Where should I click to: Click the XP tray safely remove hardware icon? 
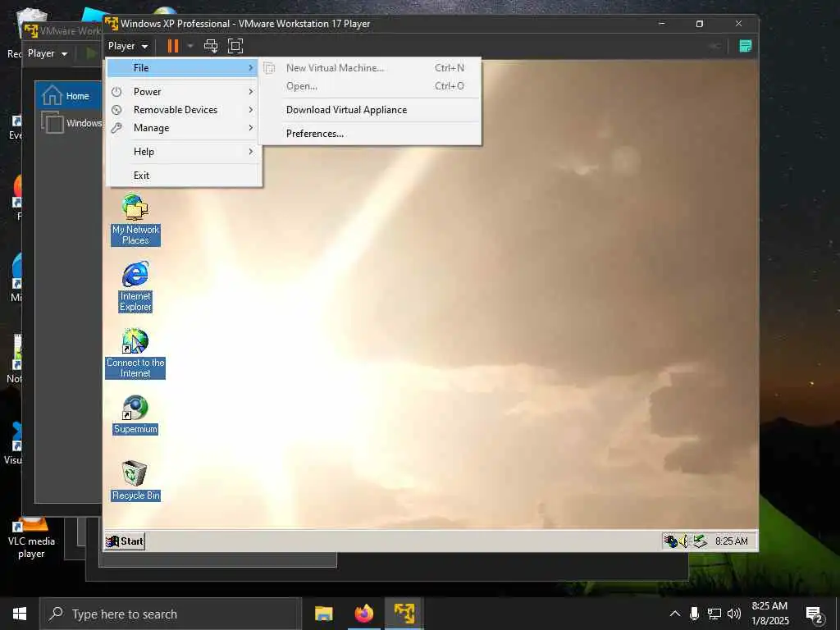tap(700, 541)
